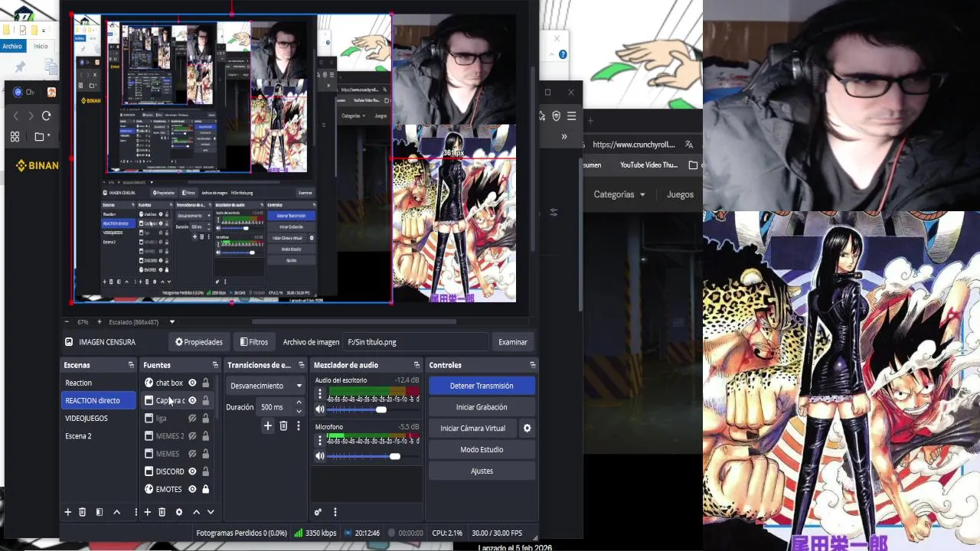Screen dimensions: 980x551
Task: Select the VIDEOJUEGOS scene
Action: click(x=87, y=418)
